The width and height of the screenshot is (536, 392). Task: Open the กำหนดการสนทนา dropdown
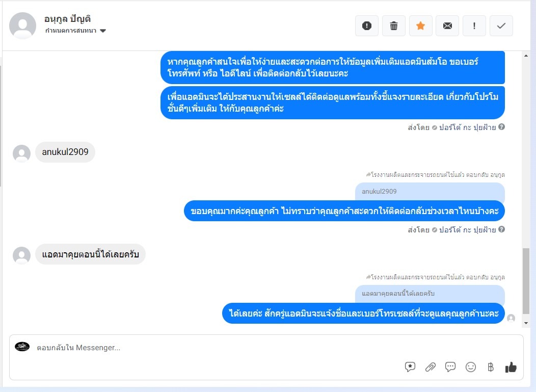click(75, 31)
